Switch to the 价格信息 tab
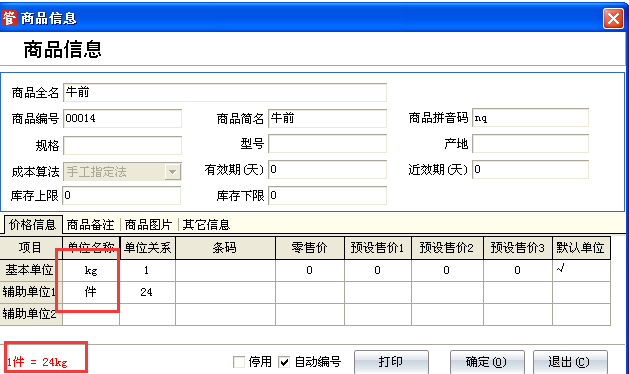This screenshot has width=629, height=374. pos(33,224)
